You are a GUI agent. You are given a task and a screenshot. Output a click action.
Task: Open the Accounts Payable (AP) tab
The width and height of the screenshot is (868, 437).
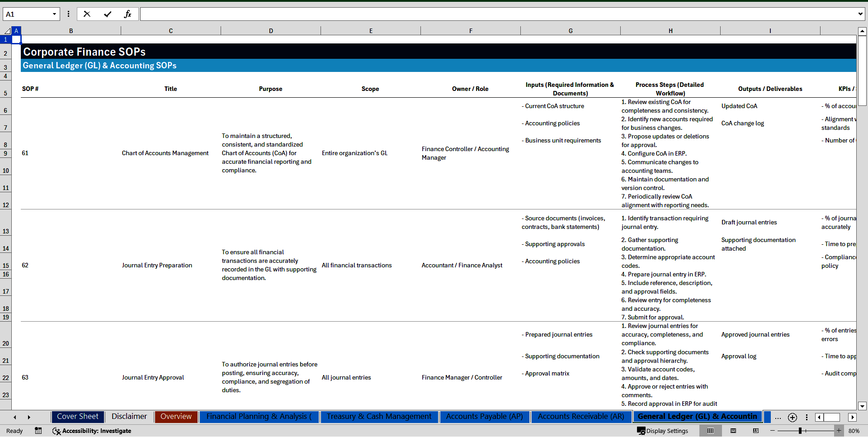[484, 417]
